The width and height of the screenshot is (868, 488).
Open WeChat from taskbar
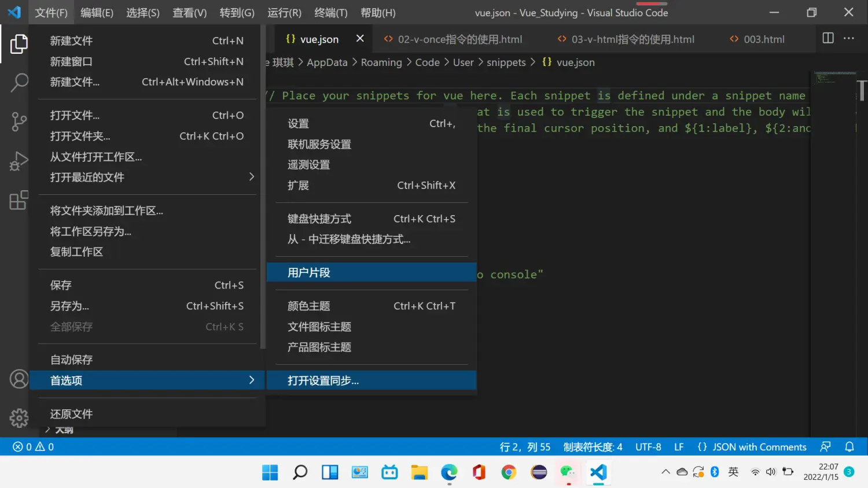568,472
